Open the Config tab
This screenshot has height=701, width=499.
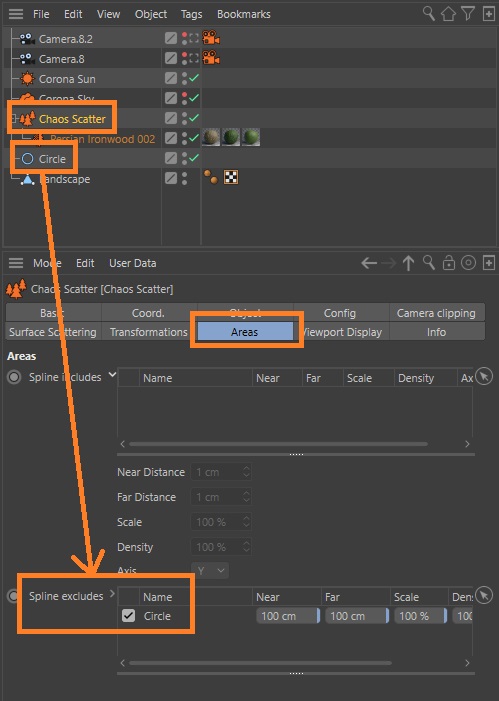point(340,313)
